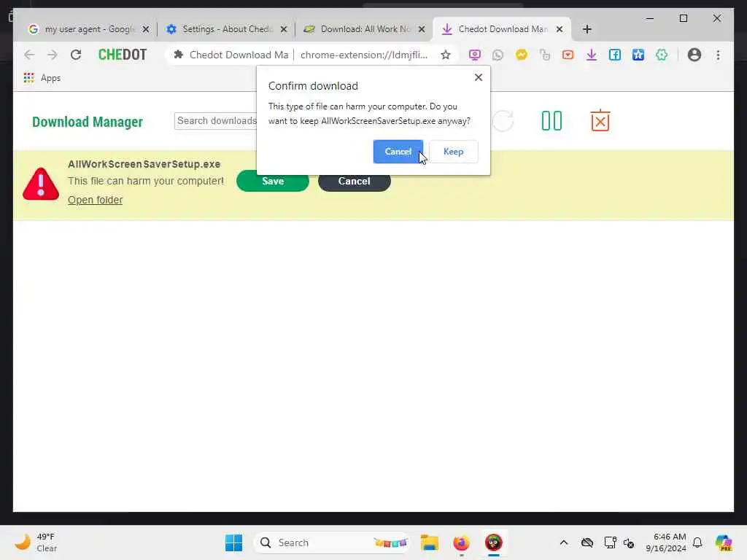Go back with the browser back arrow

click(x=29, y=55)
